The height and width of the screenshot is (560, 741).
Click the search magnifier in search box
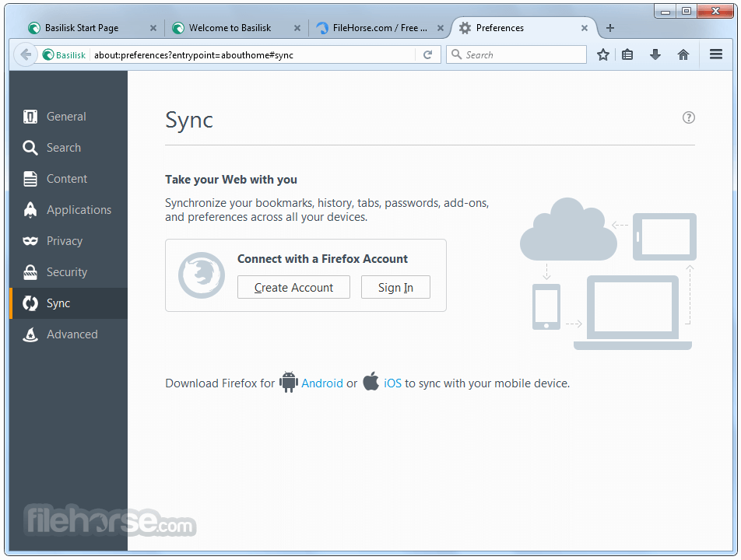coord(456,54)
